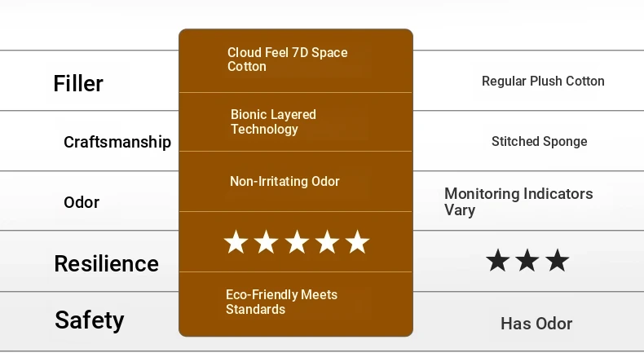
Task: Click the first black star rating
Action: [498, 260]
